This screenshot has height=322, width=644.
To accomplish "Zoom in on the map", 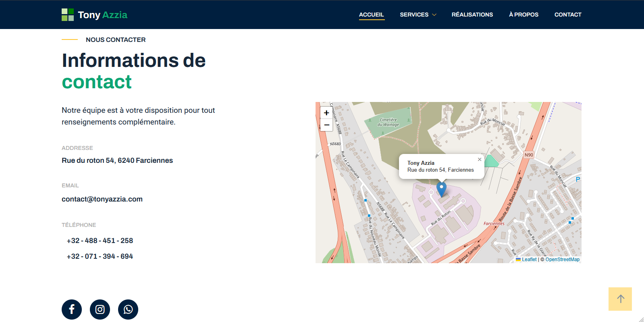I will tap(326, 113).
